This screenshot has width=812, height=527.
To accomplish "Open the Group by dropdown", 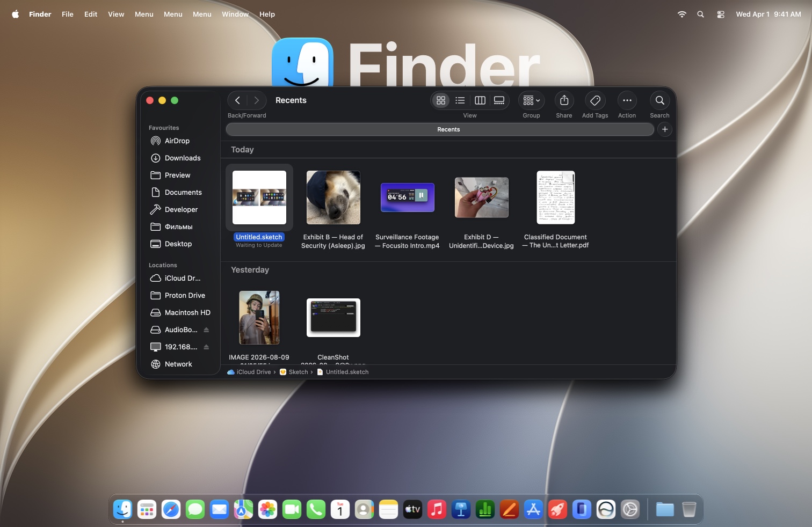I will (532, 100).
